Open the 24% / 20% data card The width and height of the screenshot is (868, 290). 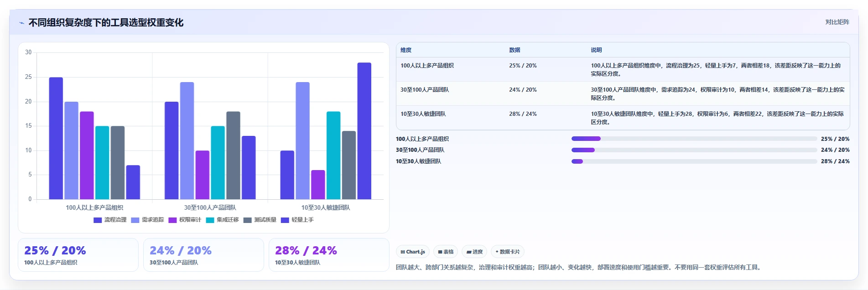point(203,255)
